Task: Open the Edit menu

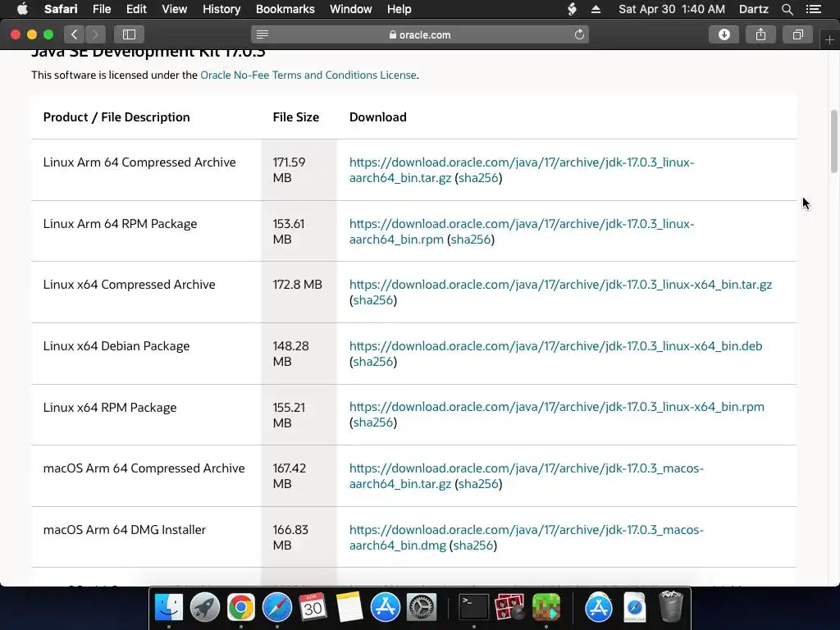Action: (x=136, y=9)
